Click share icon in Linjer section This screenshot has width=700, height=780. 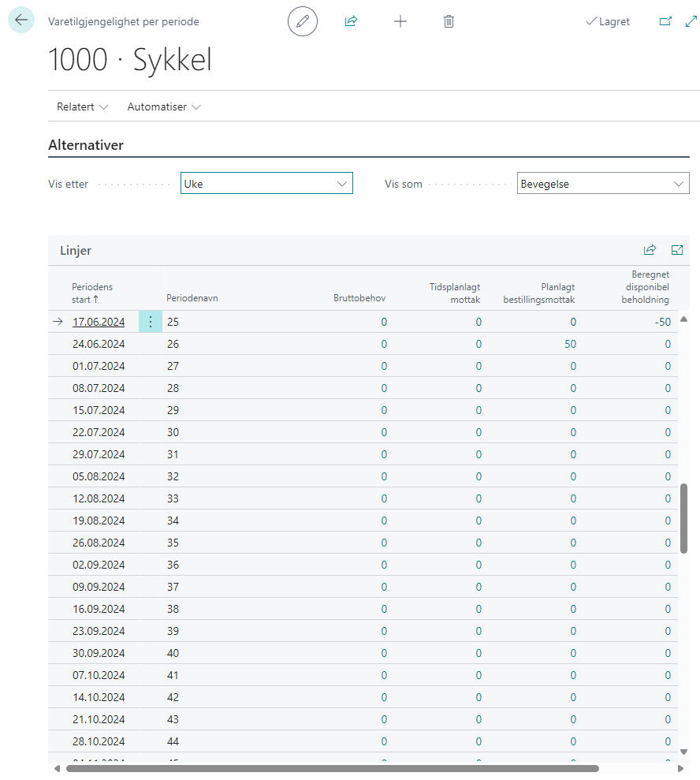[650, 250]
